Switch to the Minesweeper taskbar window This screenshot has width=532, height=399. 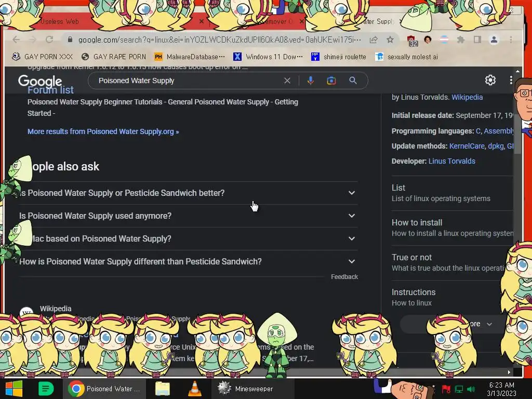(x=253, y=389)
